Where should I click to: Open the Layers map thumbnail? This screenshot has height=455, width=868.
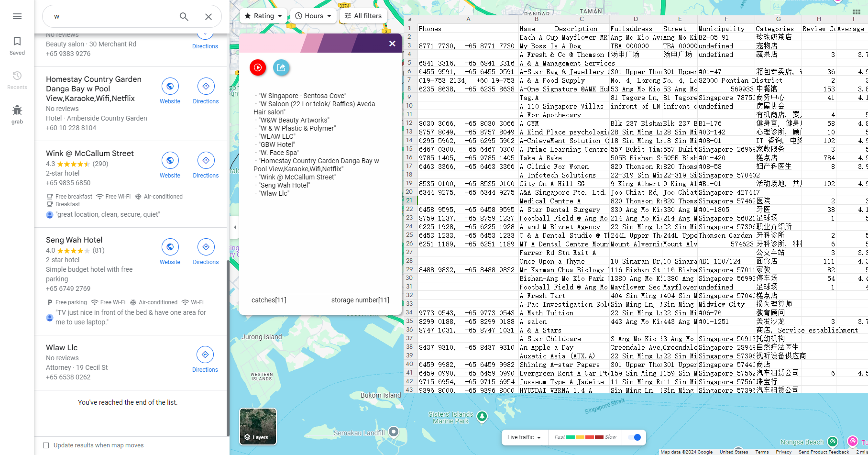pos(258,426)
